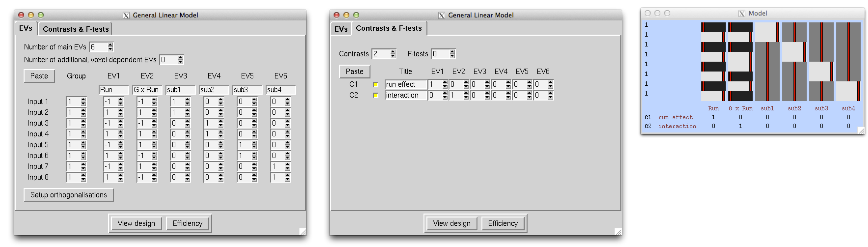
Task: Click the resize grip of the Contrasts window
Action: (618, 231)
